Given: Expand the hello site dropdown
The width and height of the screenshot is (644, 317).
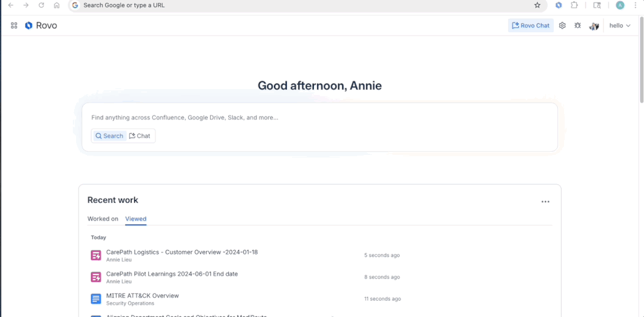Looking at the screenshot, I should point(620,26).
